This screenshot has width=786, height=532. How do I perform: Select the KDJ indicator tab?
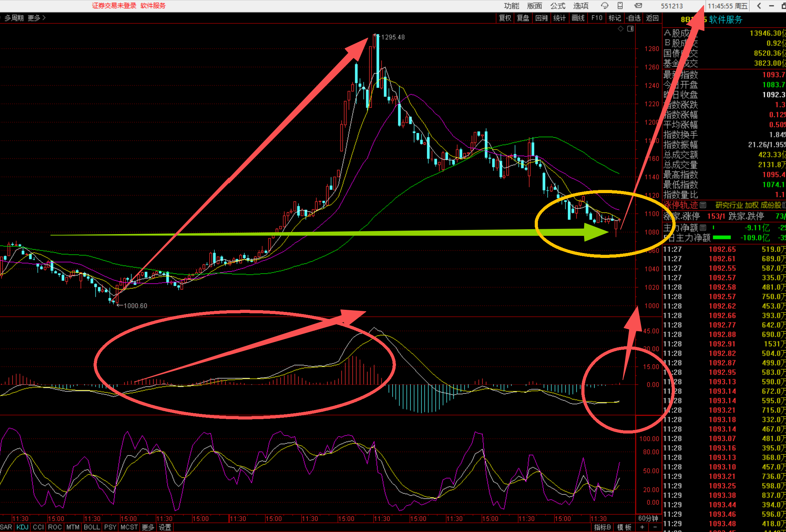coord(22,527)
